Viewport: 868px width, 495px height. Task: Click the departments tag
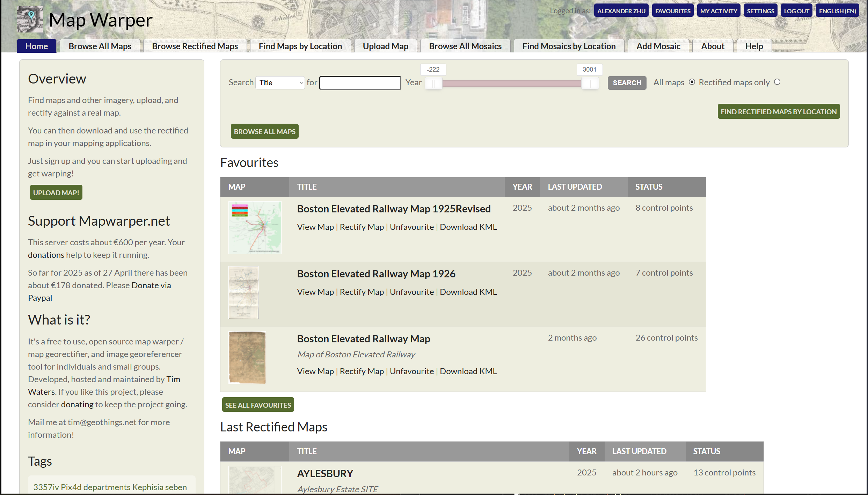[107, 487]
